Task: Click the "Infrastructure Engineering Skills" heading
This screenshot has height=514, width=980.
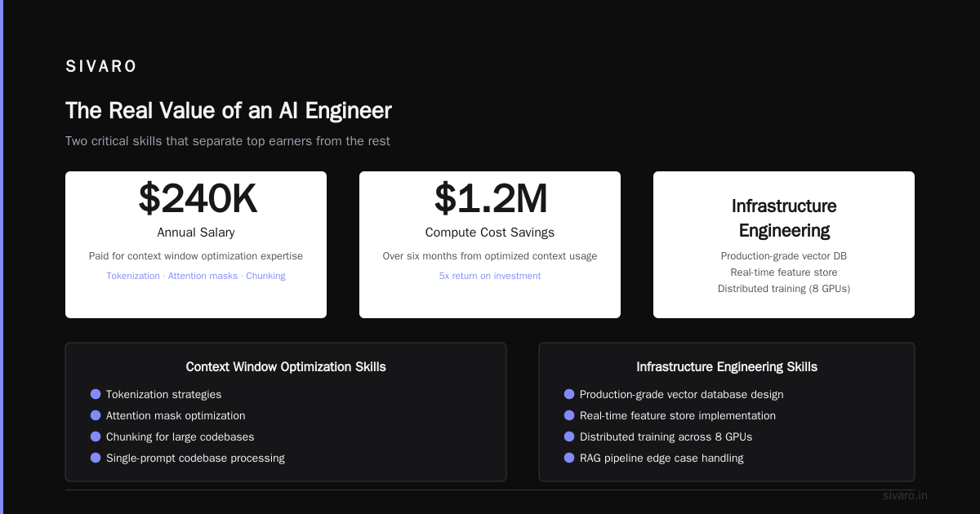Action: pyautogui.click(x=727, y=367)
